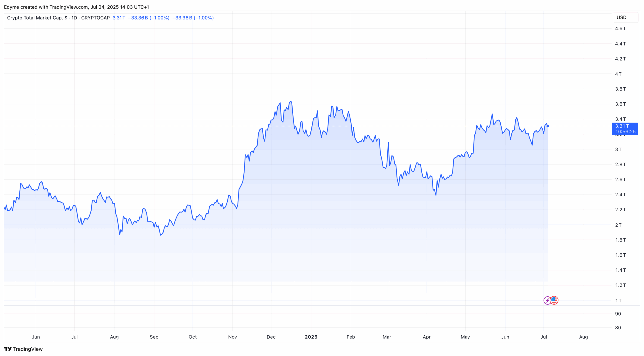Click the first −33.36 B (−1.00%) change value

click(x=149, y=18)
